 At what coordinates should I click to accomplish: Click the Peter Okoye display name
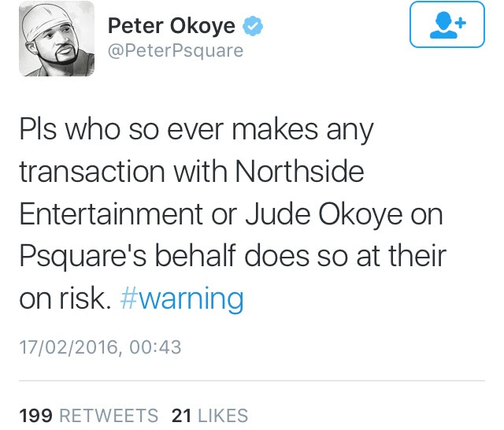172,26
